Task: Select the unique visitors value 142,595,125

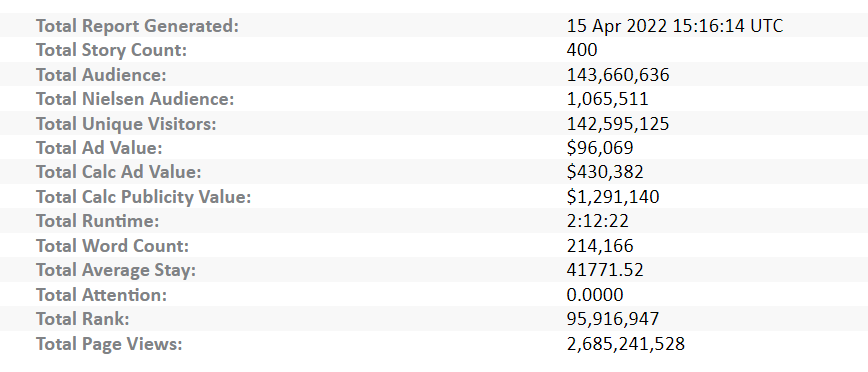Action: click(618, 123)
